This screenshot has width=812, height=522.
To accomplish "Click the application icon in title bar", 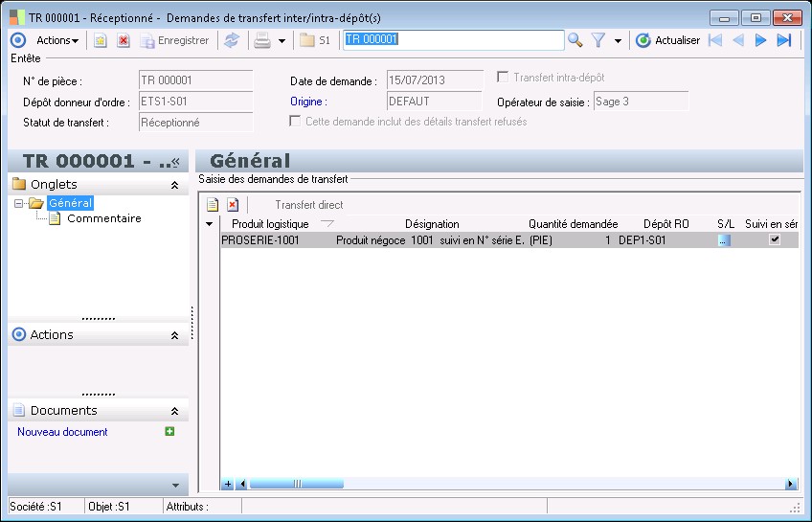I will (x=17, y=17).
